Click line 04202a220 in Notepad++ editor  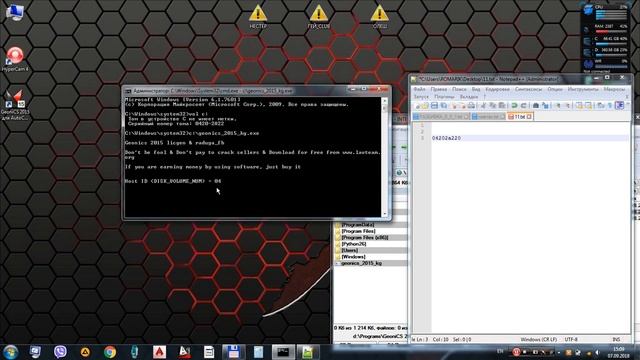point(447,138)
